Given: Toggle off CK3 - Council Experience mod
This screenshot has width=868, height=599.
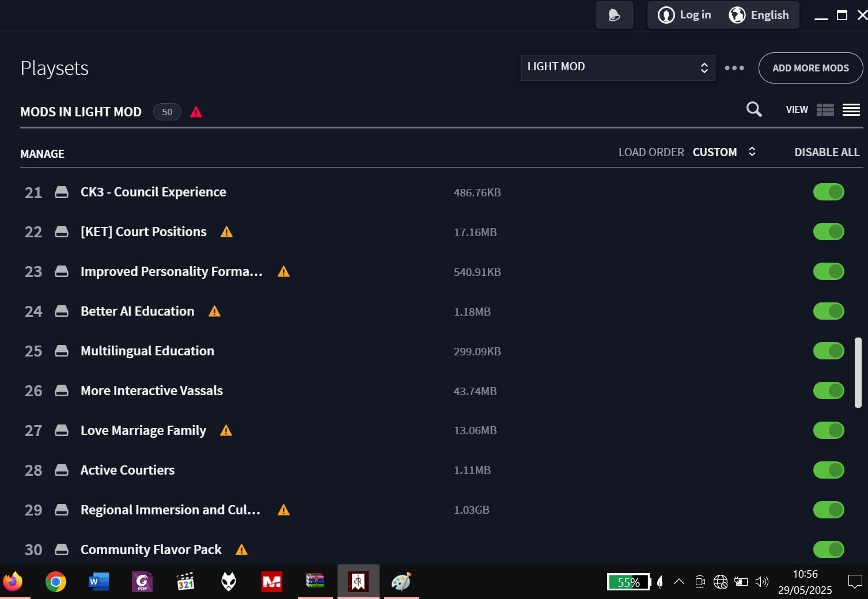Looking at the screenshot, I should tap(828, 192).
